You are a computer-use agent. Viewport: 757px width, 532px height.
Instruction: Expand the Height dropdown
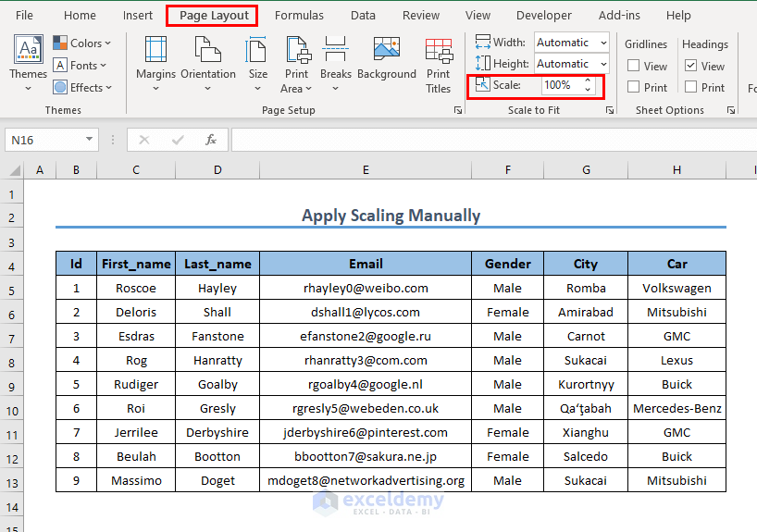602,64
